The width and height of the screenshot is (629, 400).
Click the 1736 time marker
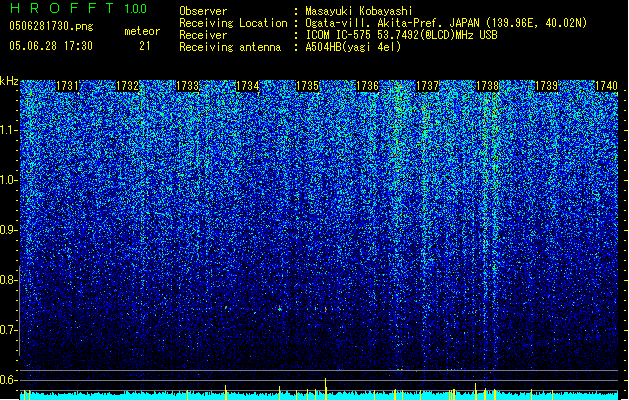point(367,86)
